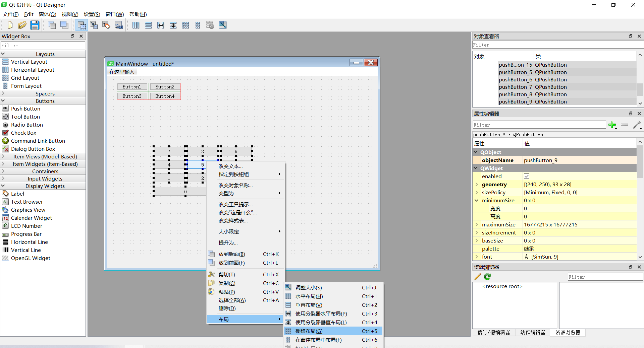Click Button4 in the form
This screenshot has width=644, height=348.
click(165, 96)
